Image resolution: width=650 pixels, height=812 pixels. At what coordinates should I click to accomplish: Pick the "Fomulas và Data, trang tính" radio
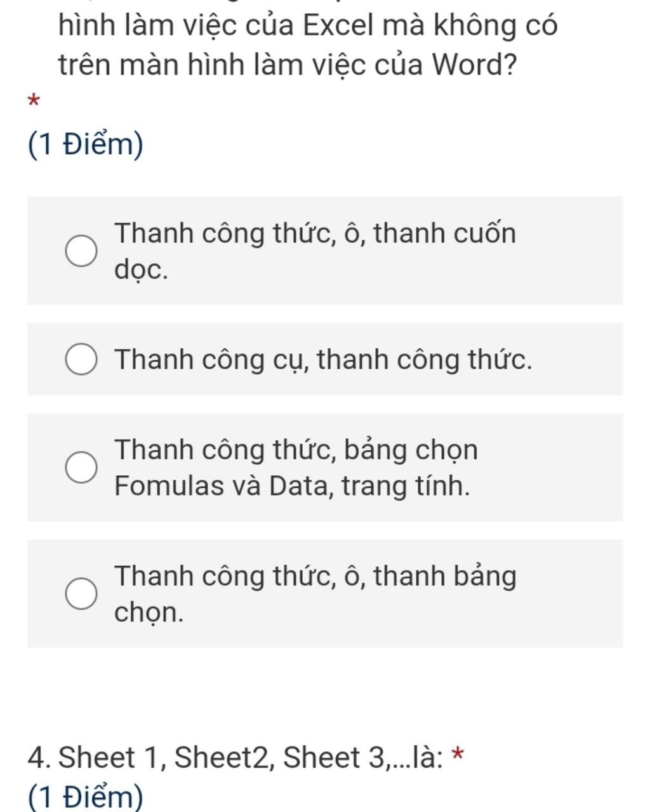pyautogui.click(x=82, y=468)
